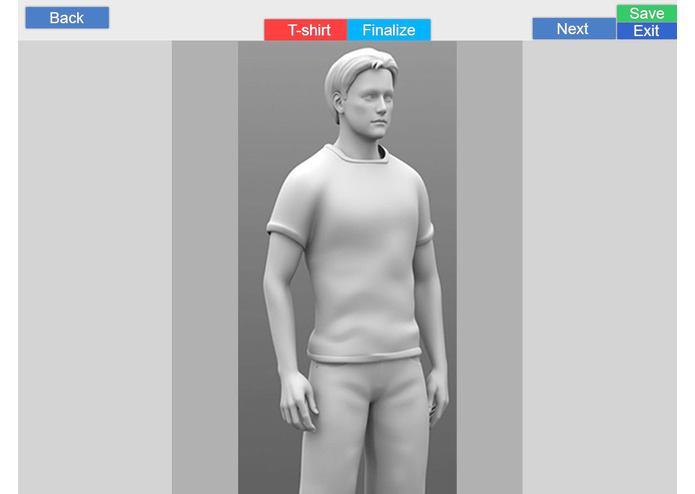Screen dimensions: 695x494
Task: Go to the Next step
Action: pyautogui.click(x=574, y=29)
